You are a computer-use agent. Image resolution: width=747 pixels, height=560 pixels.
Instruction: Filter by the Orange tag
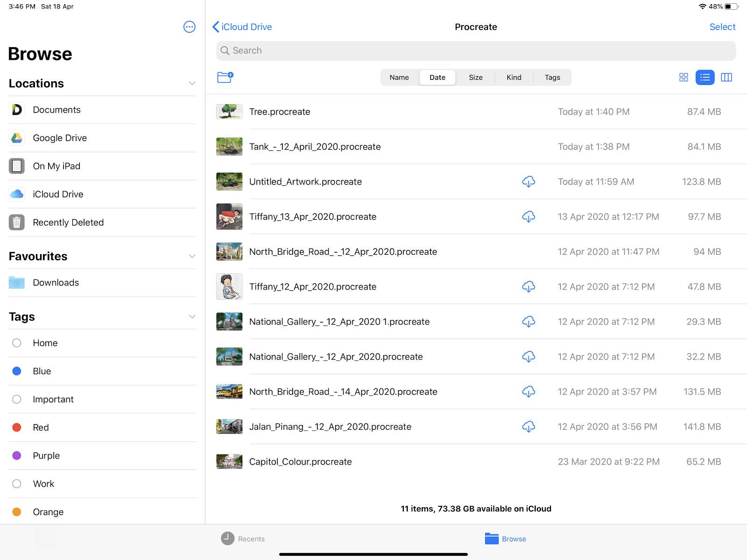(x=102, y=512)
